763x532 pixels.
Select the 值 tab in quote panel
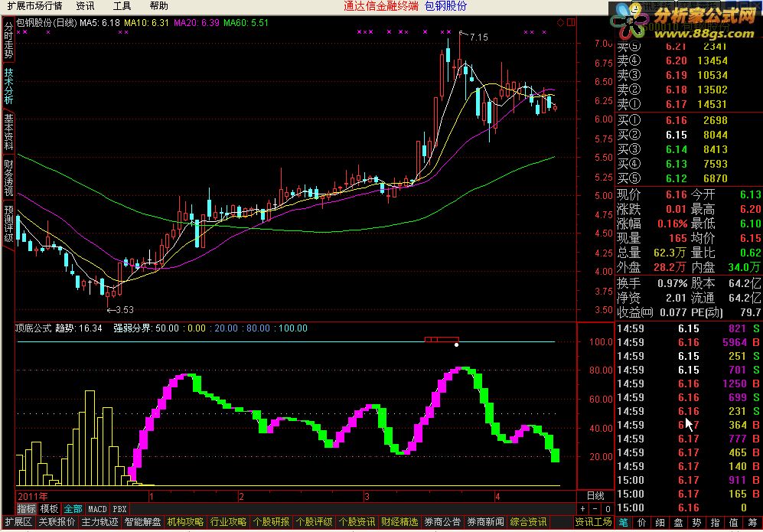pos(734,522)
